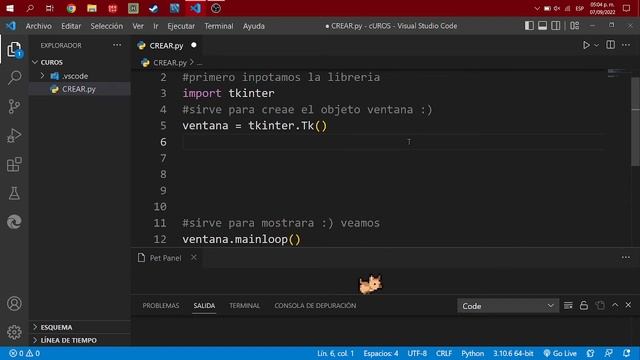Open Pet Panel more actions ellipsis

click(x=626, y=258)
